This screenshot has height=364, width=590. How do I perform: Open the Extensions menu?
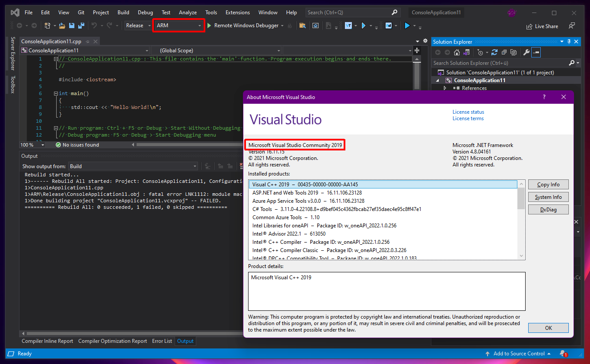[238, 13]
